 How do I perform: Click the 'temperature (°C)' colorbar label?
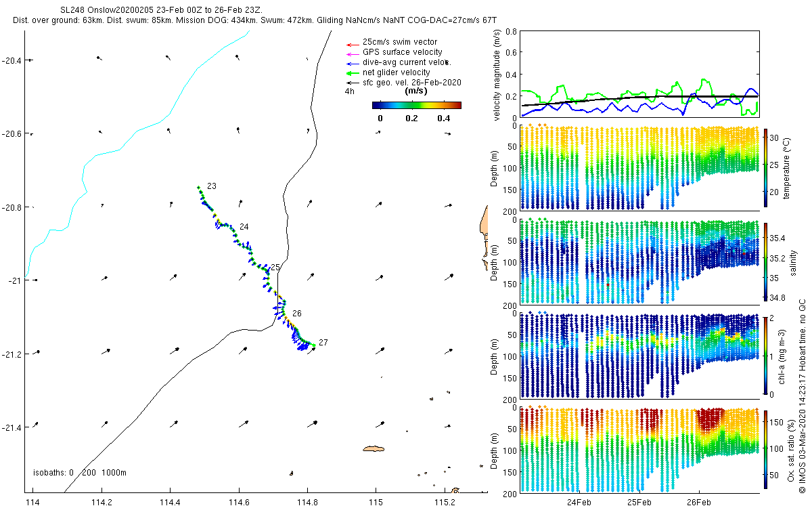(x=787, y=167)
